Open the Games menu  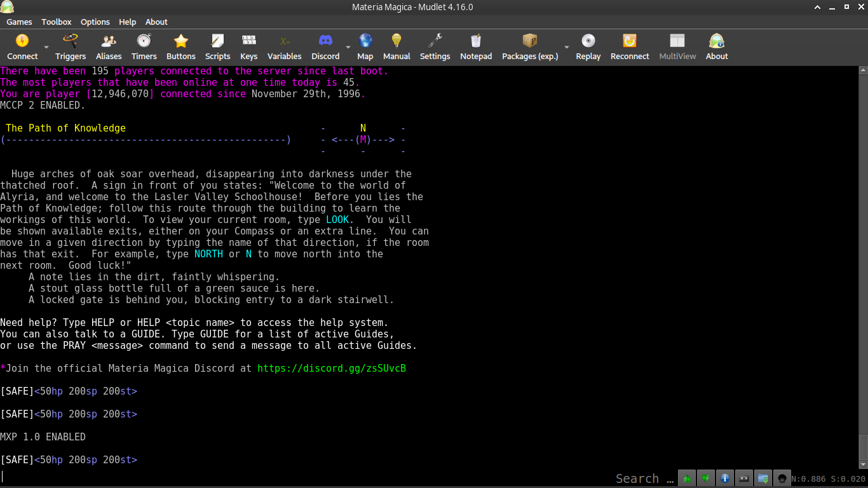click(x=19, y=22)
